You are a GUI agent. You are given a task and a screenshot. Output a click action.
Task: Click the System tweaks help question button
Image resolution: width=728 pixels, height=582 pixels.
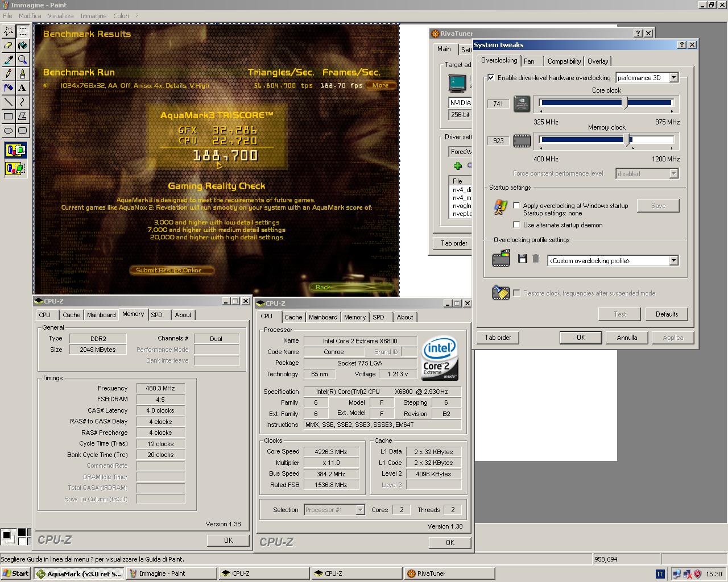click(682, 45)
